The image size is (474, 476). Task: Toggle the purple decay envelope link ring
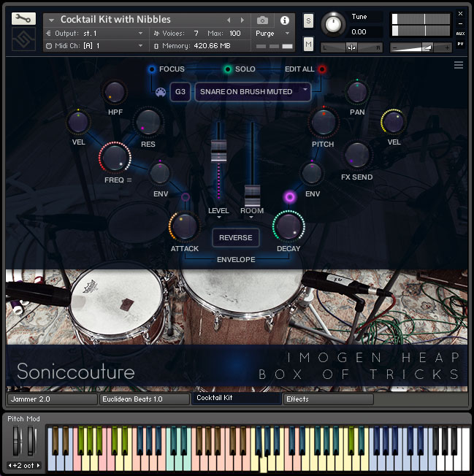pyautogui.click(x=290, y=197)
